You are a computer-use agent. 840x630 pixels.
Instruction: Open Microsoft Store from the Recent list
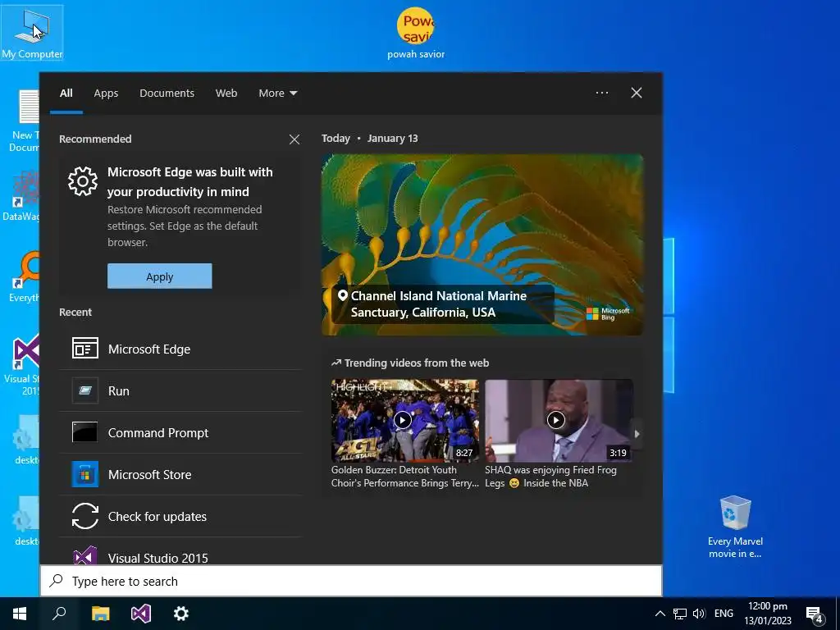click(x=180, y=475)
